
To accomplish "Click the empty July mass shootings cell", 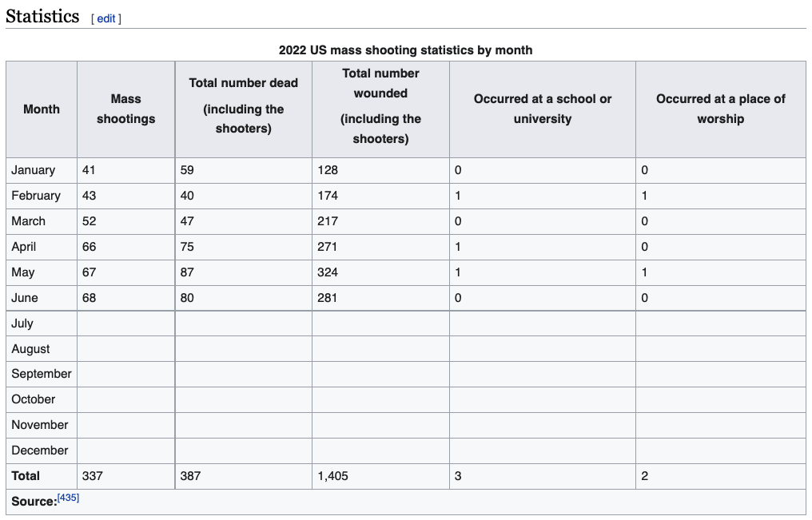I will click(125, 324).
